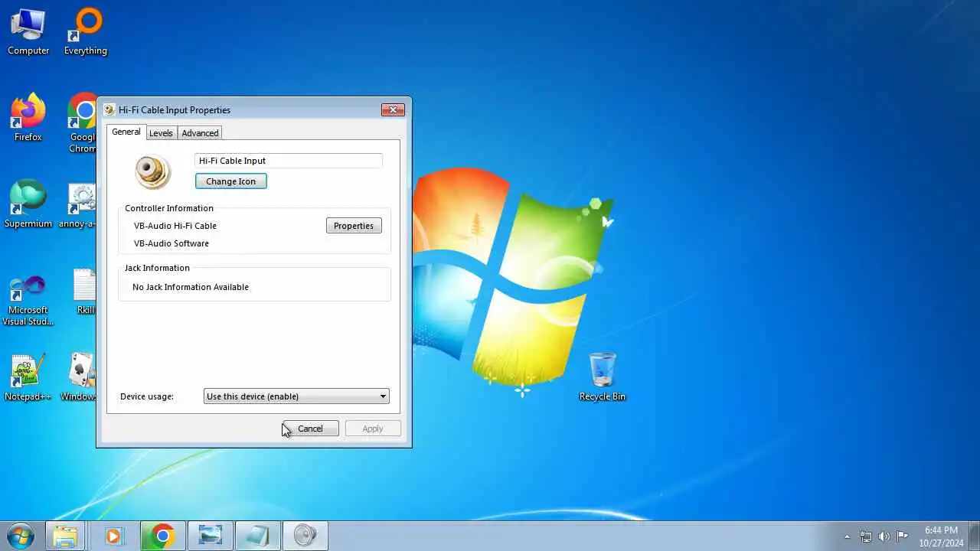Viewport: 980px width, 551px height.
Task: Switch to Chrome on the taskbar
Action: tap(162, 536)
